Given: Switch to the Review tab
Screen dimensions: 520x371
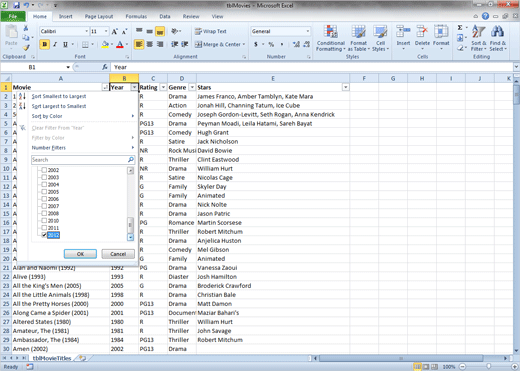Looking at the screenshot, I should (191, 16).
